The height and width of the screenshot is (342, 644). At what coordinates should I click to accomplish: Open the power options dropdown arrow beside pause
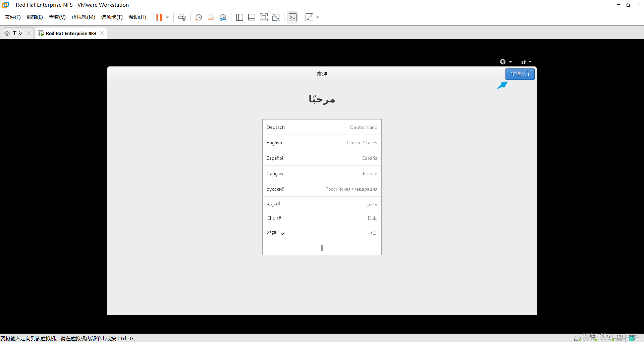pyautogui.click(x=167, y=17)
